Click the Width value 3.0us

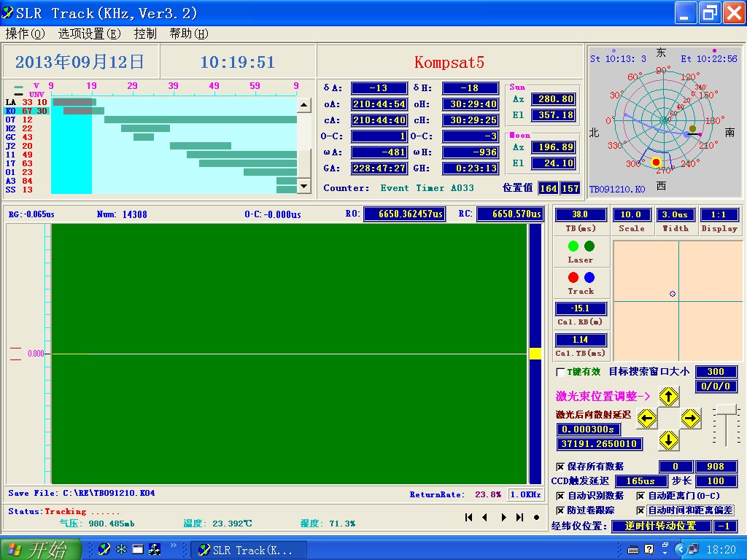point(675,215)
